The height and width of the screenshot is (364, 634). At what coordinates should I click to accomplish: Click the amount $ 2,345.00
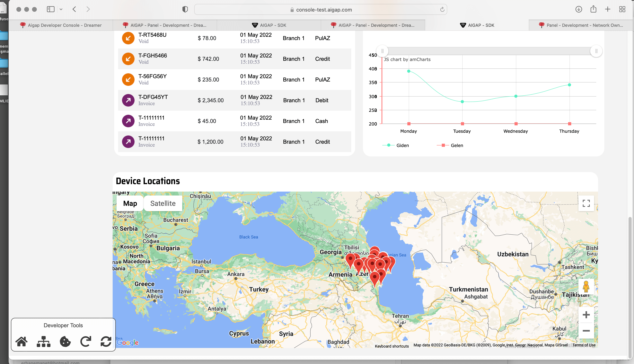211,100
